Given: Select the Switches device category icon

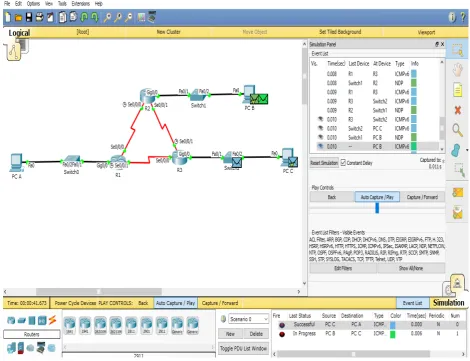Looking at the screenshot, I should click(22, 320).
